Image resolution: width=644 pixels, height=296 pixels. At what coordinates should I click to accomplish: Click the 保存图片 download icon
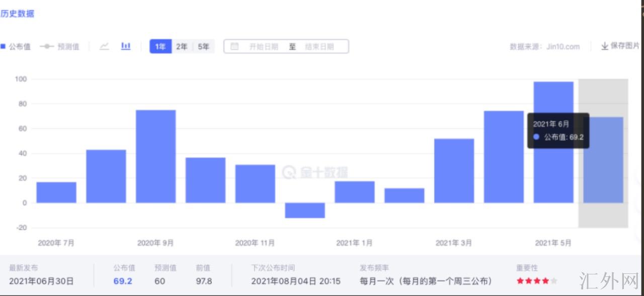point(604,46)
